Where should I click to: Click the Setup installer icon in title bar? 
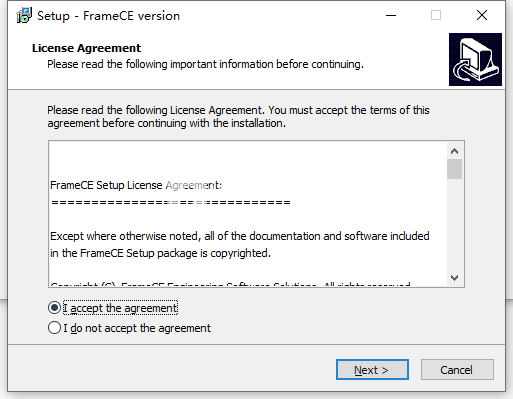(24, 16)
